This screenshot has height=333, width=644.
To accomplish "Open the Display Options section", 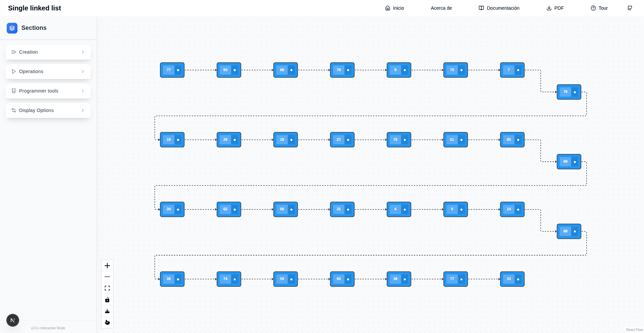I will tap(48, 110).
